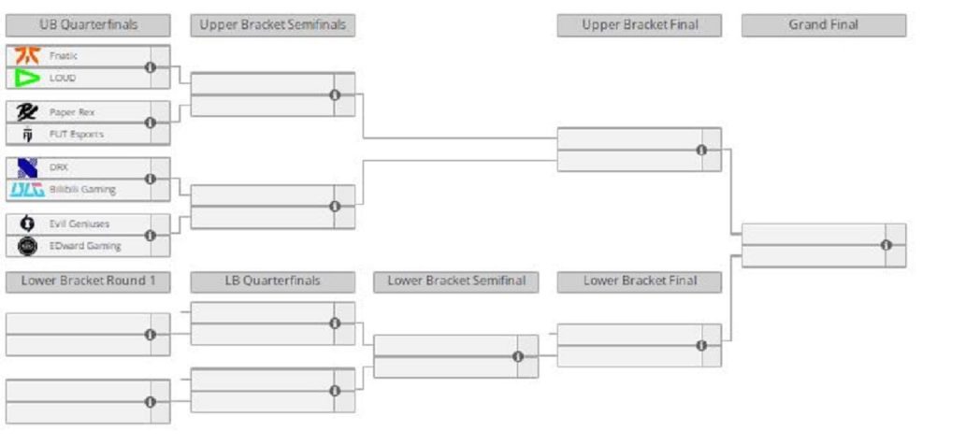Click the EDward Gaming logo

(x=26, y=246)
